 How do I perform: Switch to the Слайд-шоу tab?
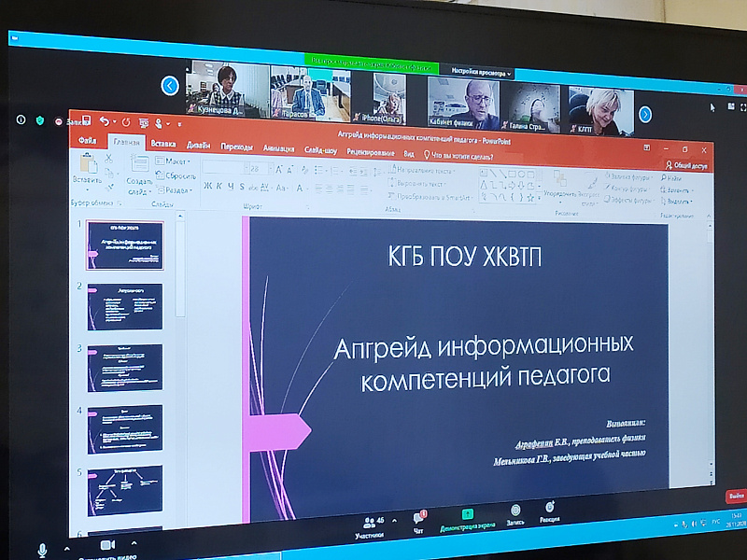point(320,150)
